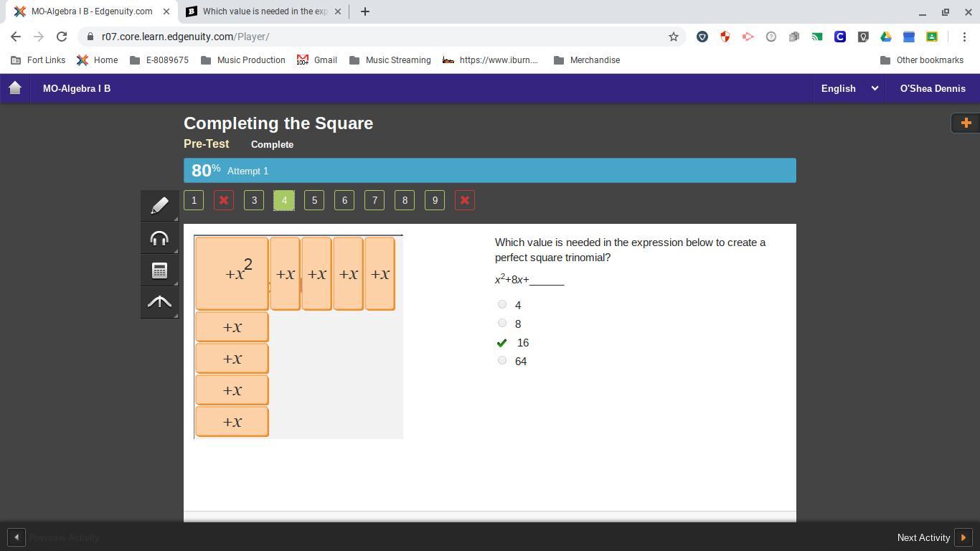Click the red shield extension icon
Screen dimensions: 980x551
coord(725,37)
